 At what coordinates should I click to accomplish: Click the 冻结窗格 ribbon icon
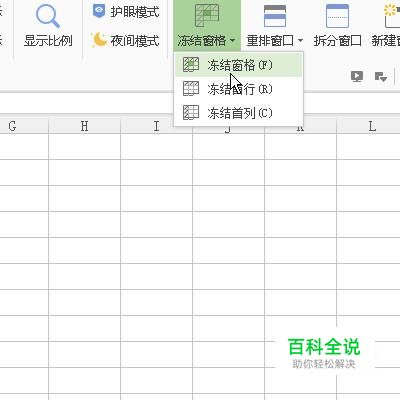[207, 15]
